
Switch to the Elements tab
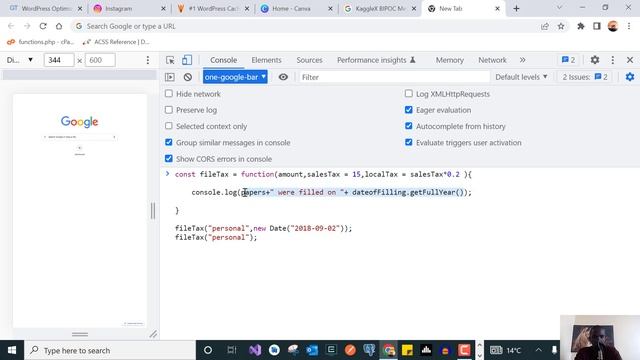click(266, 60)
